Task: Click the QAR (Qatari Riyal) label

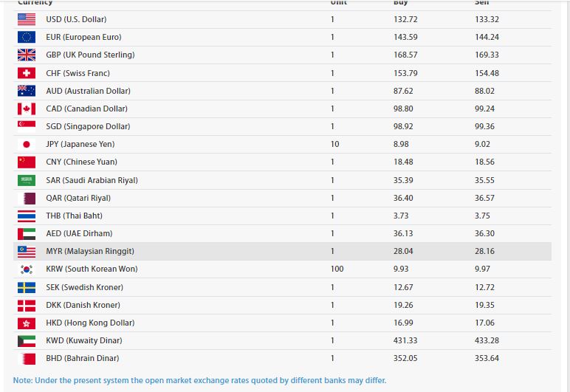Action: pos(78,198)
